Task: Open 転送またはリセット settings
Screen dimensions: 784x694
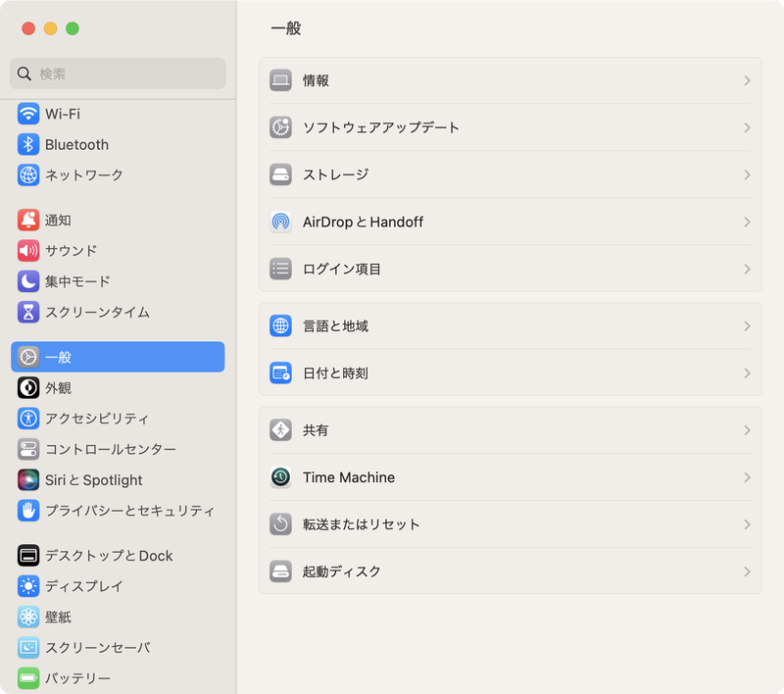Action: point(510,524)
